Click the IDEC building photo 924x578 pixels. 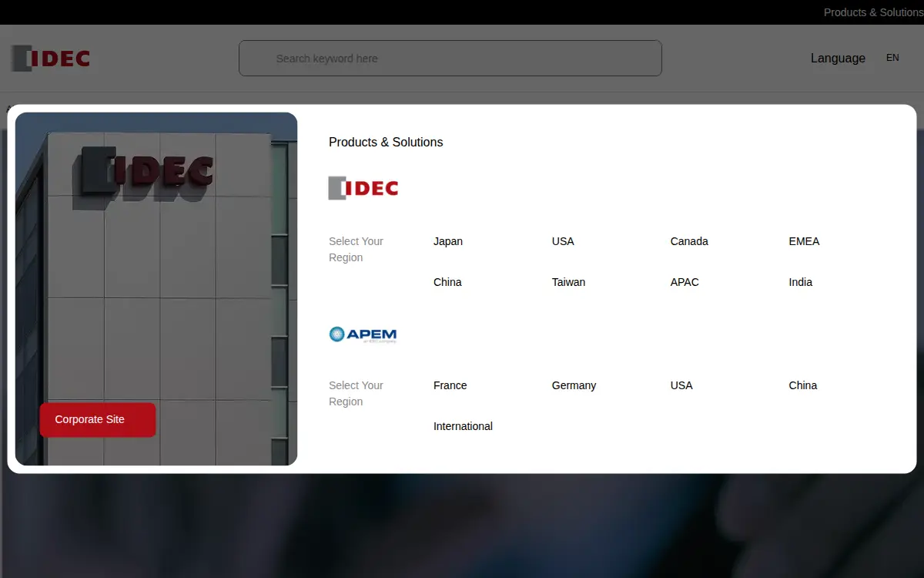pos(156,289)
